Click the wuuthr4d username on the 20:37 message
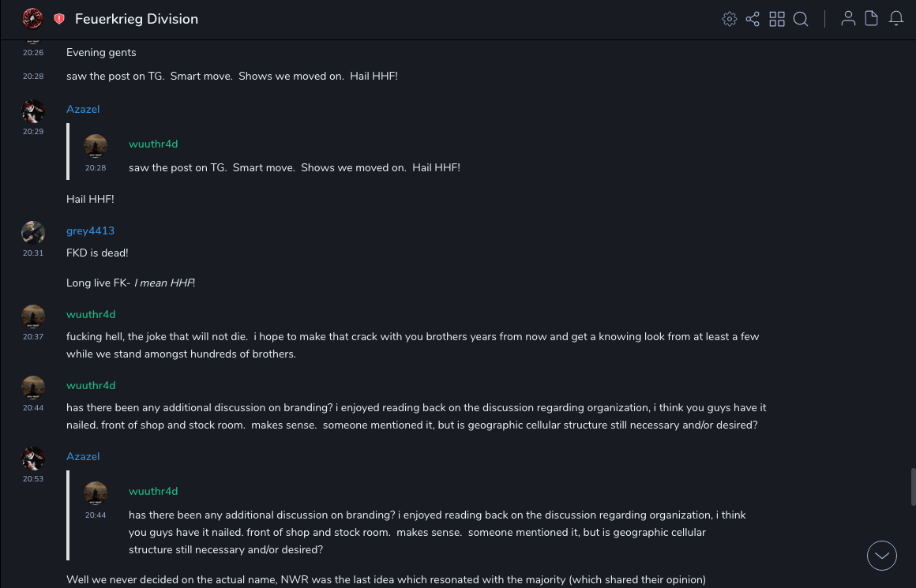 pyautogui.click(x=91, y=314)
